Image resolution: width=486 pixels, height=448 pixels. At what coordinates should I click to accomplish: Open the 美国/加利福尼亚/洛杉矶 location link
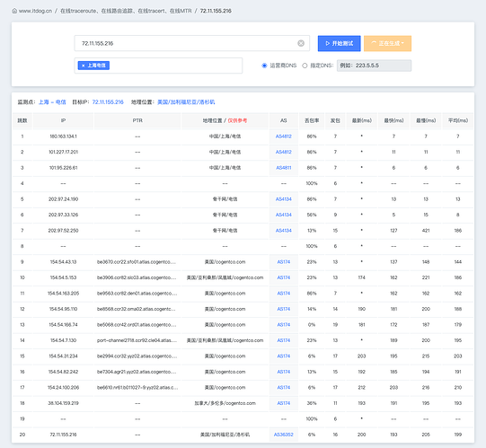click(186, 102)
